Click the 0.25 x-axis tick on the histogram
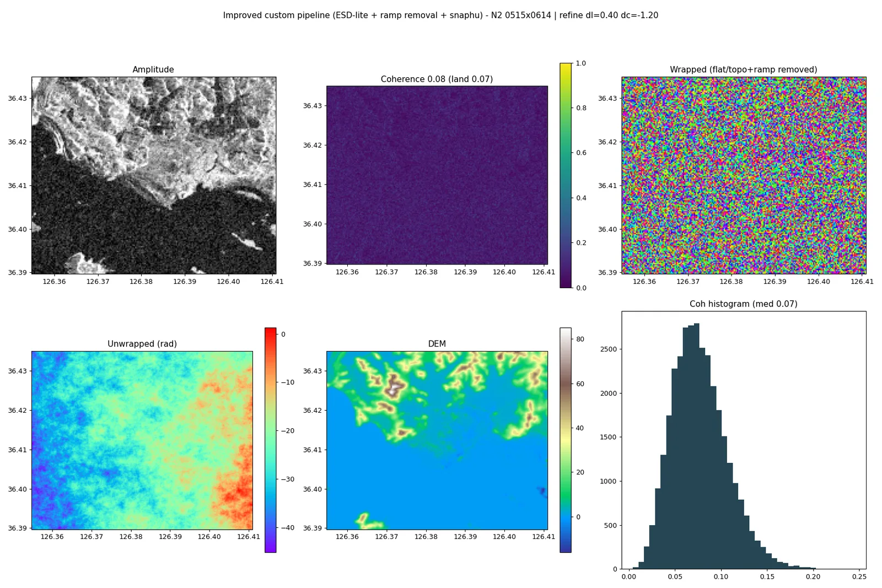 click(x=859, y=577)
